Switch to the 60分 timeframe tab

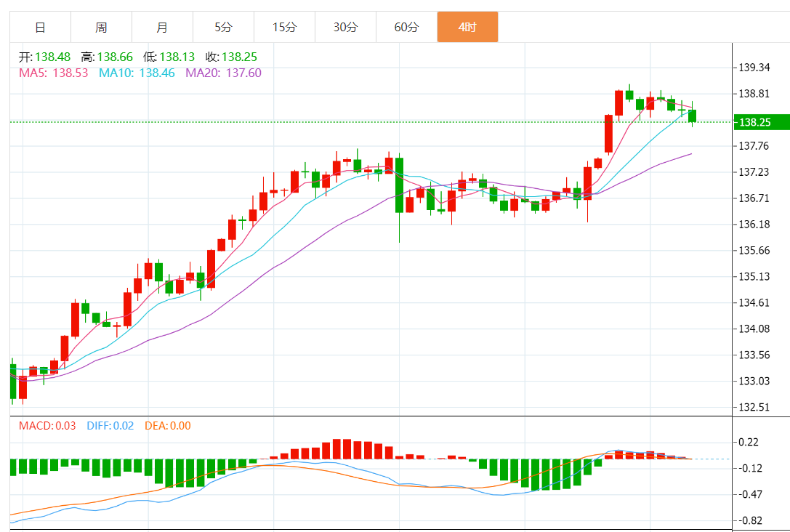pyautogui.click(x=406, y=28)
